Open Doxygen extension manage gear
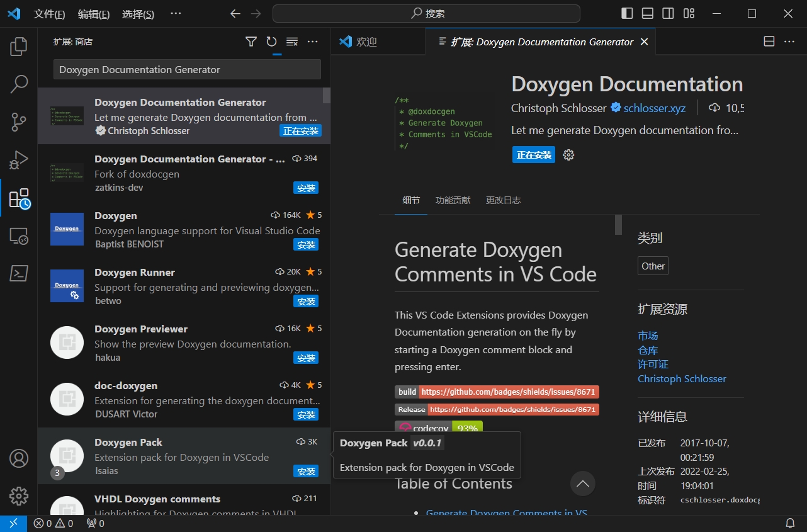 coord(568,155)
